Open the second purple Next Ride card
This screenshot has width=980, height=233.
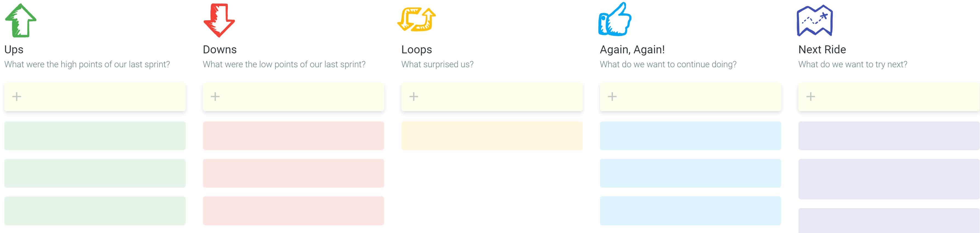point(889,179)
